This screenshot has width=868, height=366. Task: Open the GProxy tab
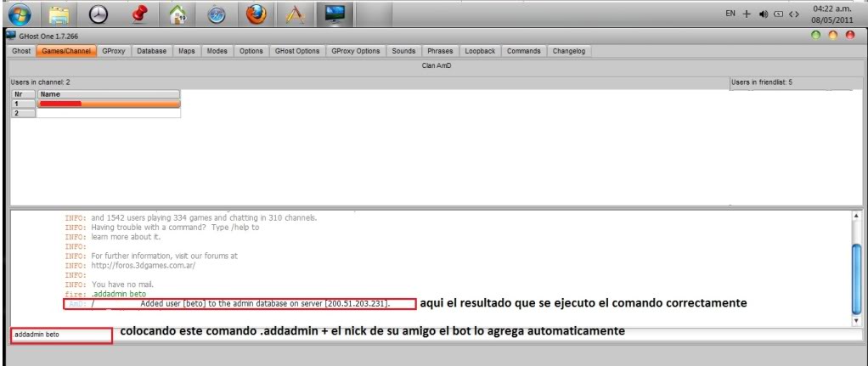click(x=114, y=51)
